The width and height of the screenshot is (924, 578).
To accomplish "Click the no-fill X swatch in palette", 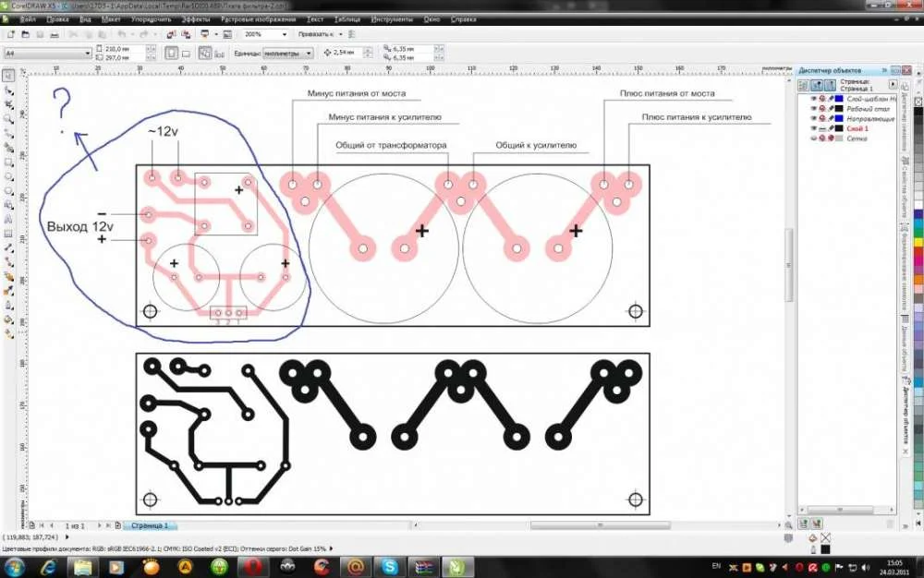I will coord(918,102).
